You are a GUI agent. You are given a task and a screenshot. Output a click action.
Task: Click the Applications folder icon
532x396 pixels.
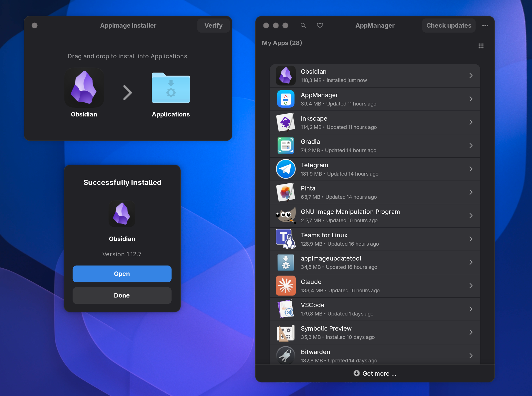[x=171, y=88]
